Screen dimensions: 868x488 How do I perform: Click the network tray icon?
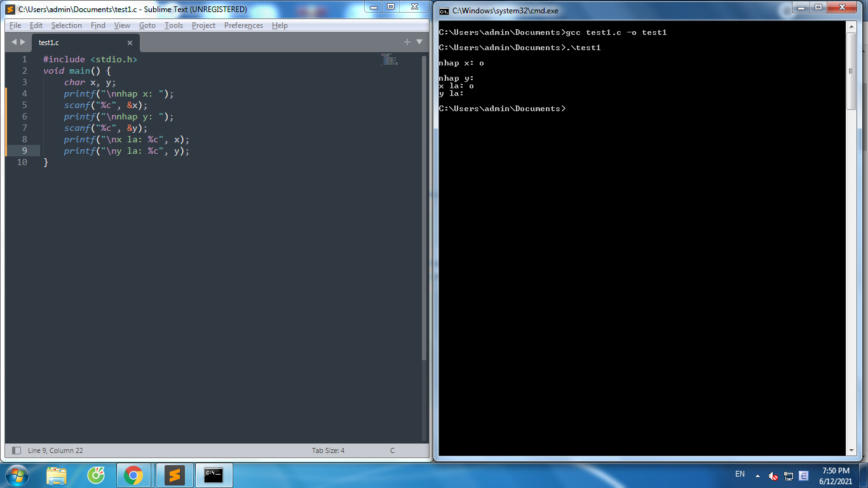click(x=789, y=476)
